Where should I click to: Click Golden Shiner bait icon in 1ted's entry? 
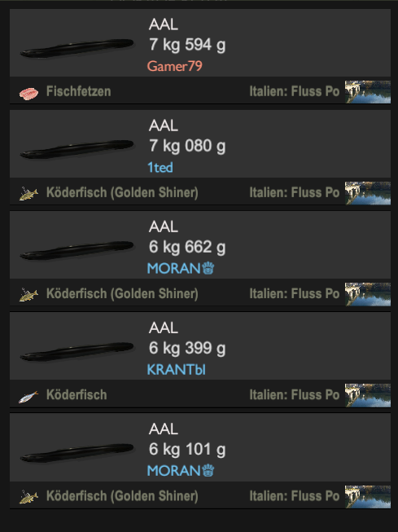click(x=28, y=194)
